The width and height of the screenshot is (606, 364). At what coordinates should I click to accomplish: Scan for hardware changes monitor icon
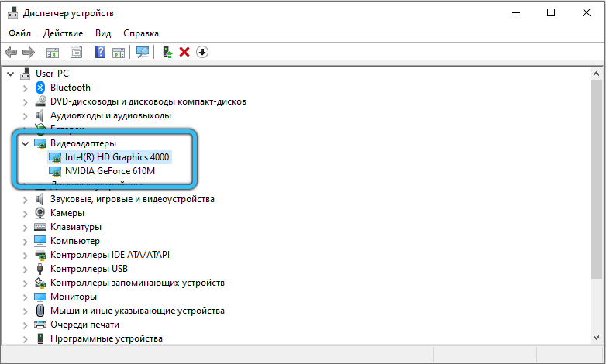pos(143,52)
